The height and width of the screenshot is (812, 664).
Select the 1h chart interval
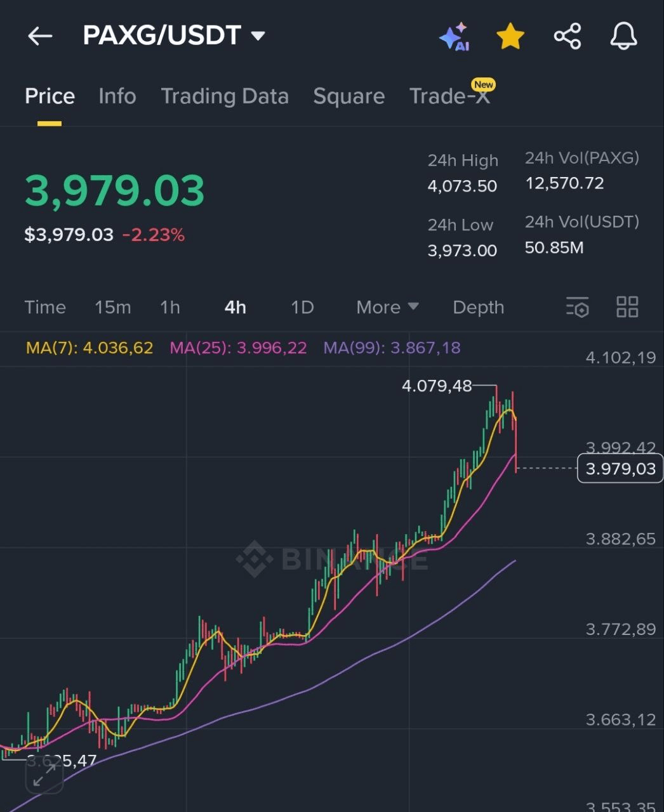coord(170,307)
